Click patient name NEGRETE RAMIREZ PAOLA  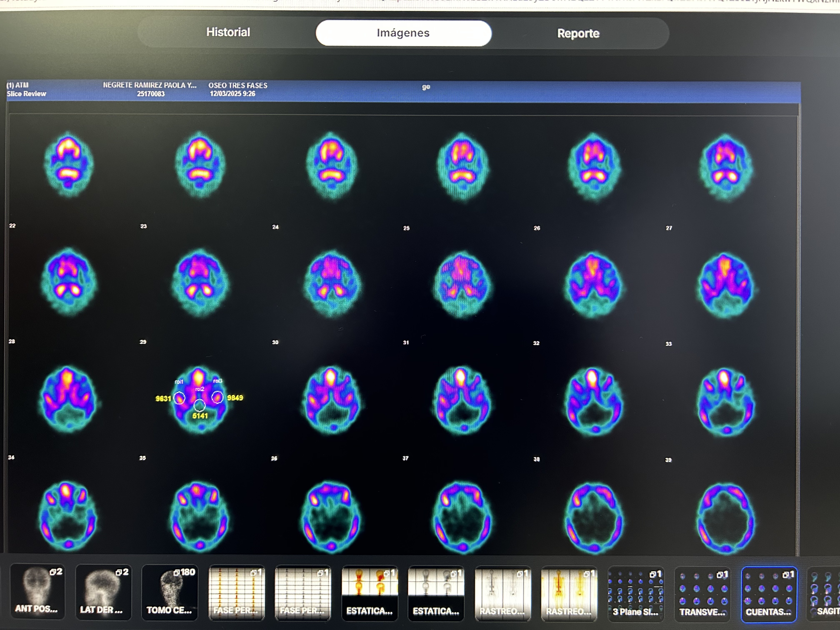[x=150, y=85]
